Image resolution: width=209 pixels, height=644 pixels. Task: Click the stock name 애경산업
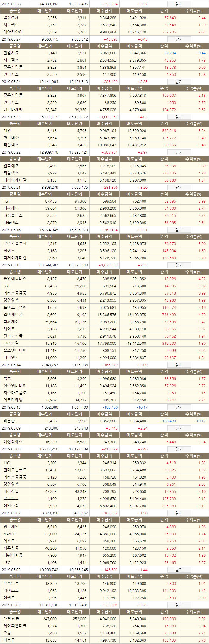[11, 491]
